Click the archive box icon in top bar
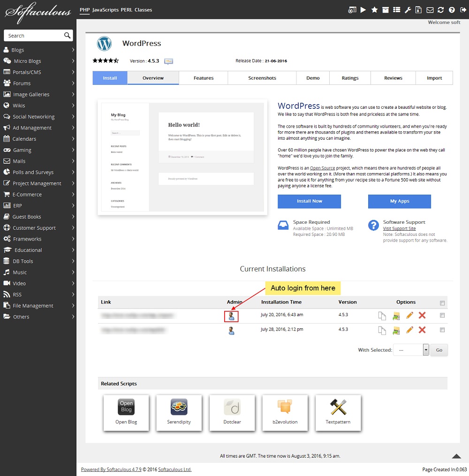 point(386,10)
